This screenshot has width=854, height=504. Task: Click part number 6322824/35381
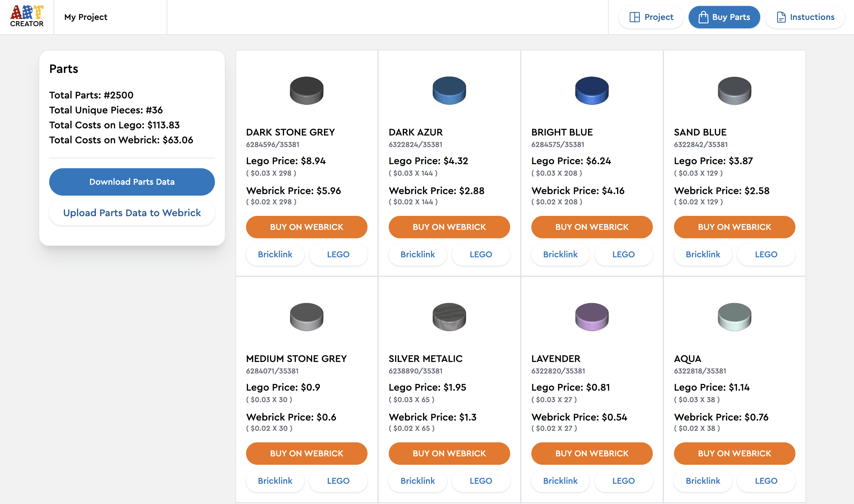click(415, 145)
